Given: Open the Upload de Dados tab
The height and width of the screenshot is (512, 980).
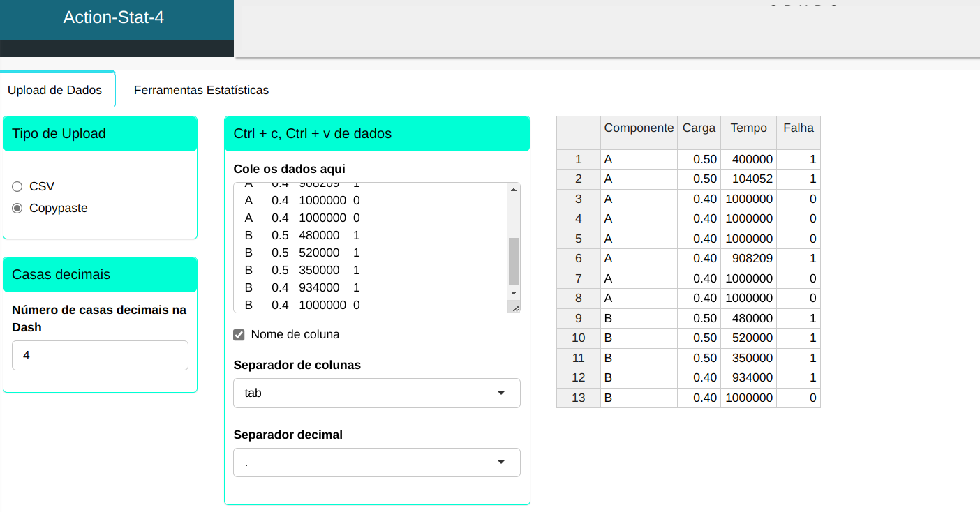Looking at the screenshot, I should point(54,90).
